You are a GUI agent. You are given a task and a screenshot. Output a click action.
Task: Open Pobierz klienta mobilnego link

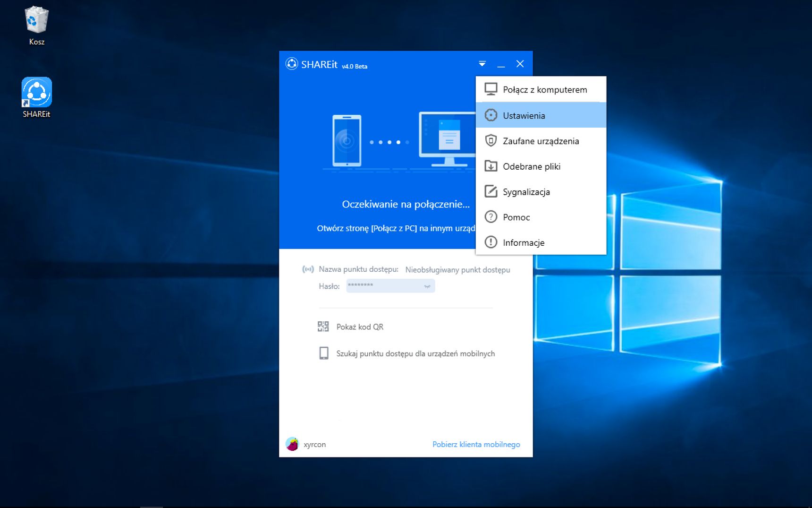point(476,444)
